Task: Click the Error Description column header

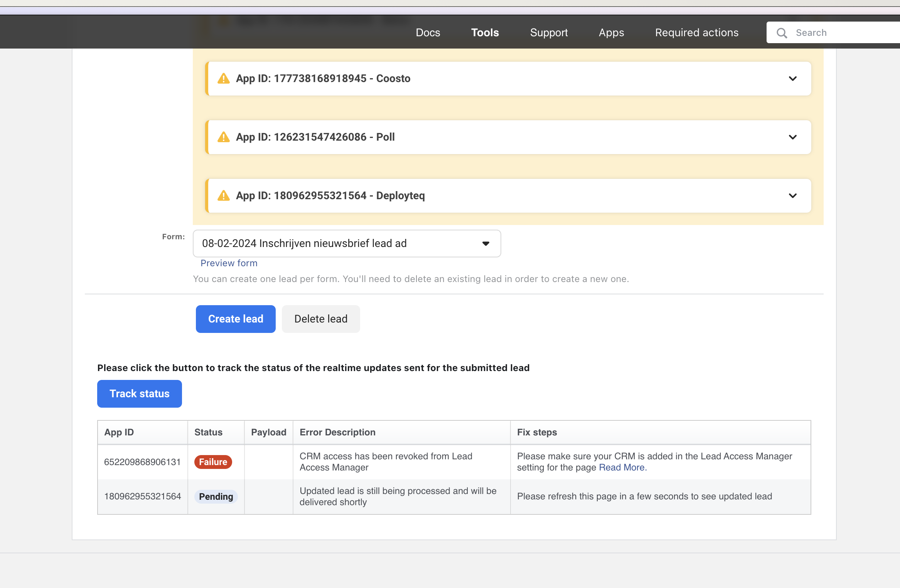Action: [402, 432]
